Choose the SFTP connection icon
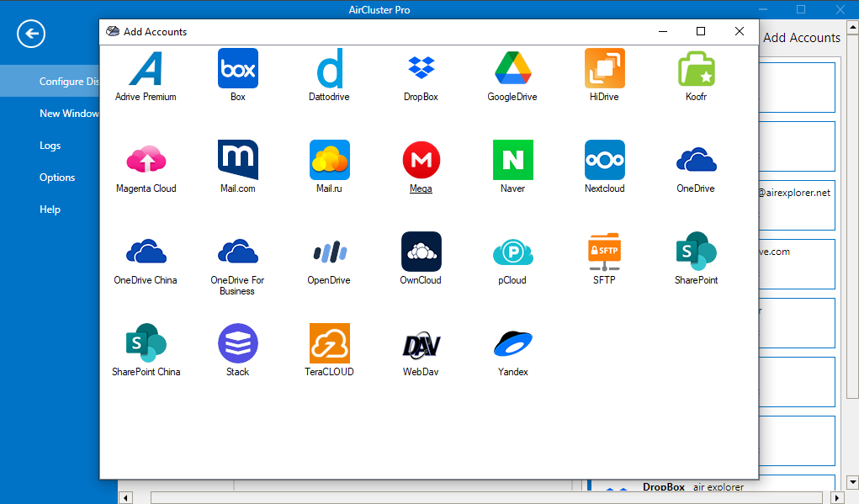 coord(604,252)
